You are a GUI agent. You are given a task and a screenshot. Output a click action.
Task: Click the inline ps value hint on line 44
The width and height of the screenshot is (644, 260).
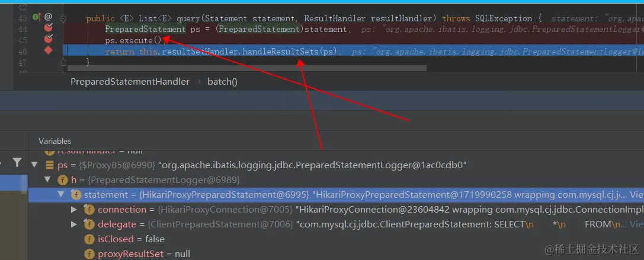pyautogui.click(x=503, y=29)
